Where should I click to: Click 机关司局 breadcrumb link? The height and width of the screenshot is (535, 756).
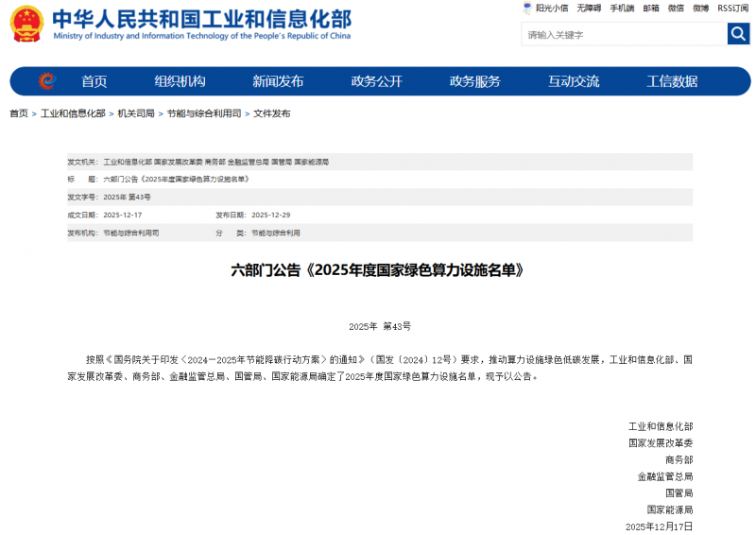point(136,113)
